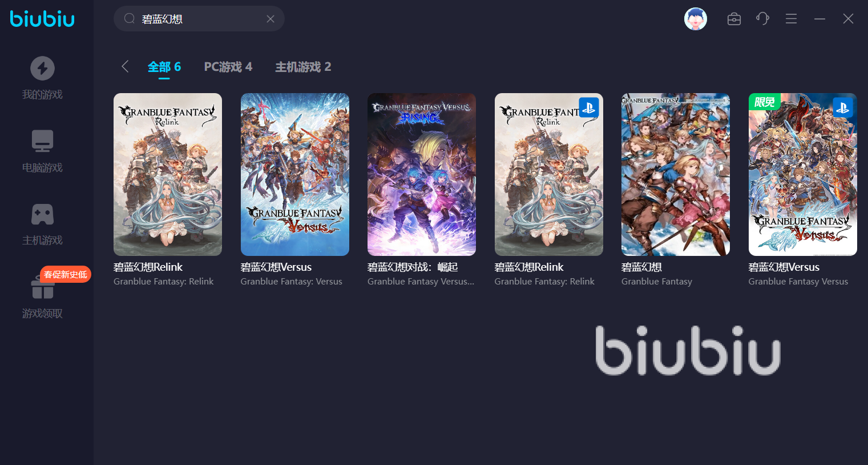868x465 pixels.
Task: Click the biubiu logo in the sidebar
Action: [x=42, y=19]
